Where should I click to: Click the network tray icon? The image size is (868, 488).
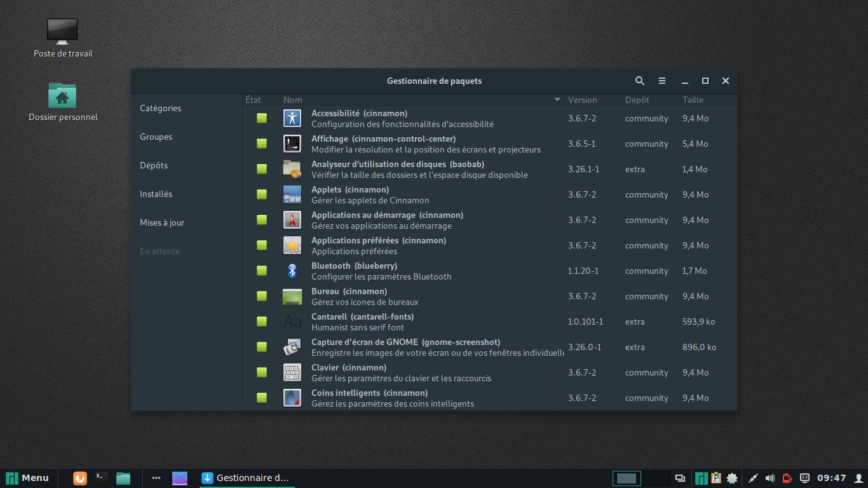pos(753,478)
